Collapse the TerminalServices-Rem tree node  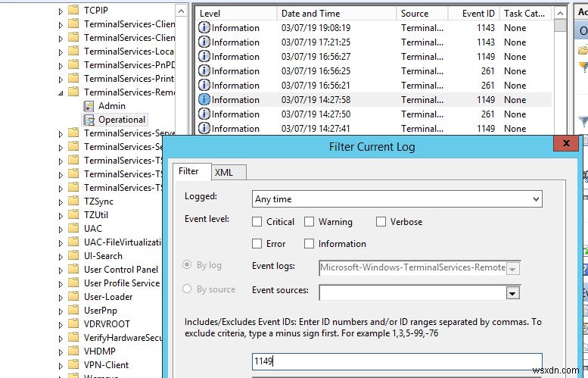click(61, 92)
